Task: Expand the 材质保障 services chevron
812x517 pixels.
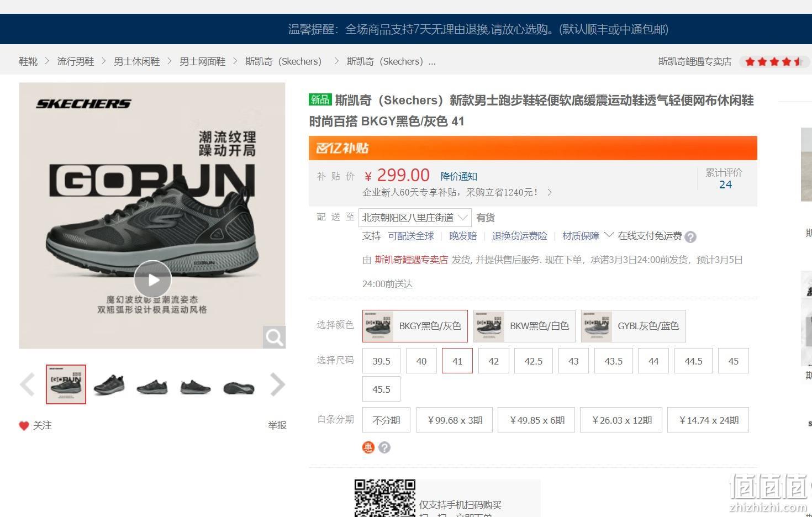Action: pyautogui.click(x=609, y=235)
